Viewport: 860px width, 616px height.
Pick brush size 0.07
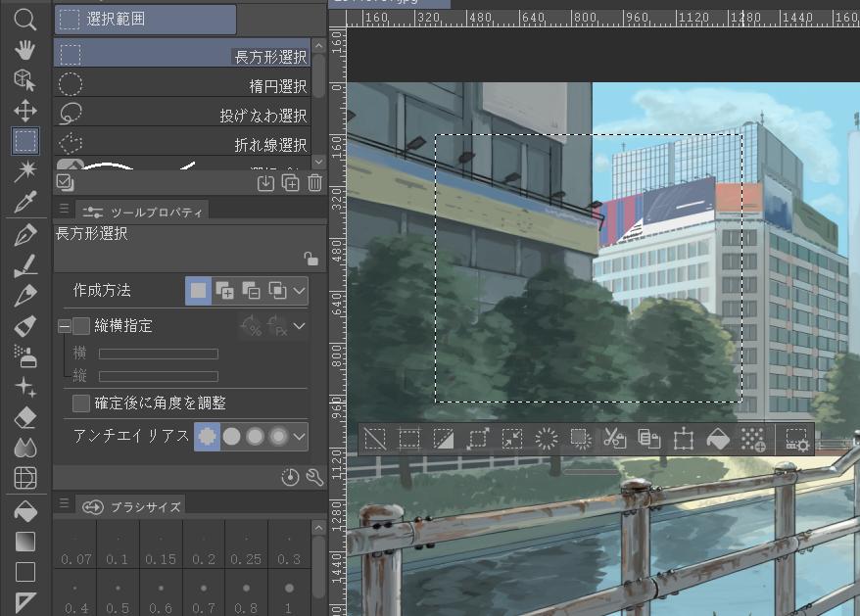(x=75, y=545)
